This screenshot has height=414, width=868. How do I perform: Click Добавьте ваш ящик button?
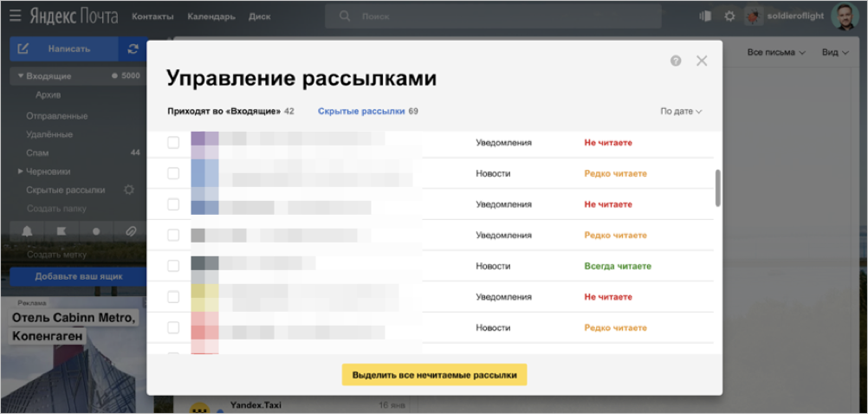pos(78,277)
